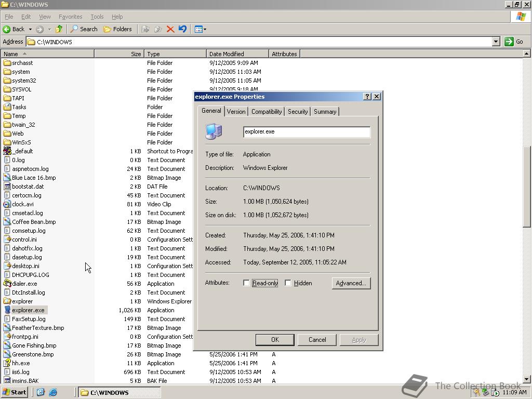
Task: Click the Go button
Action: [514, 42]
